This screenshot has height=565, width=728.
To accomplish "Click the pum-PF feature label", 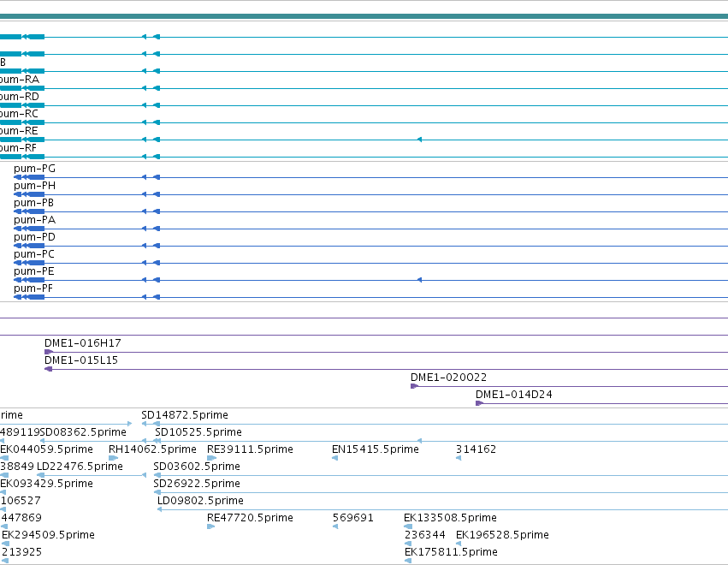I will (33, 288).
